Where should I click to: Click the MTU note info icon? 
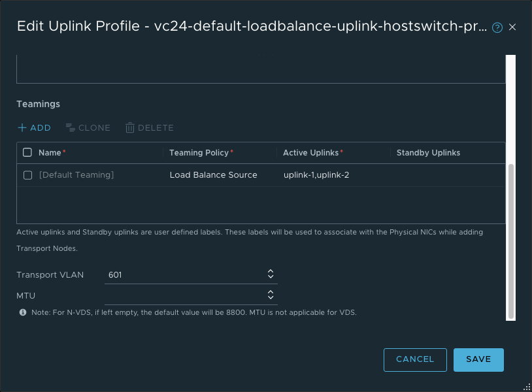(x=23, y=312)
